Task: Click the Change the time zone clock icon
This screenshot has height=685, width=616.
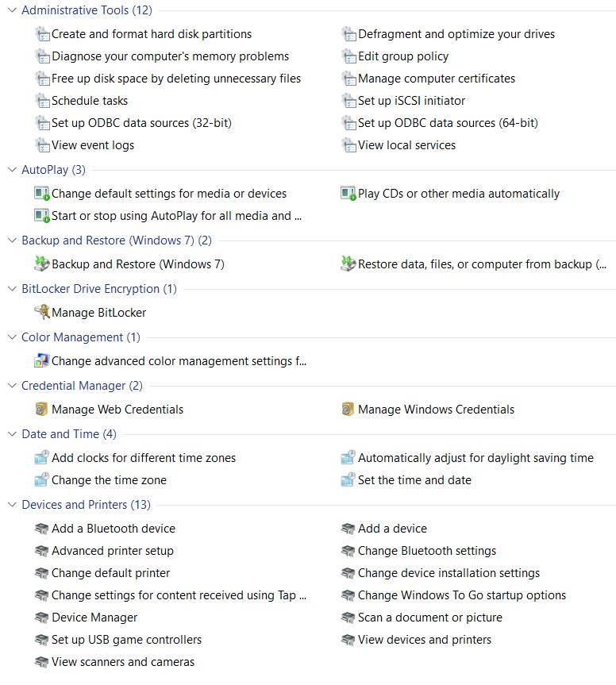Action: (42, 479)
